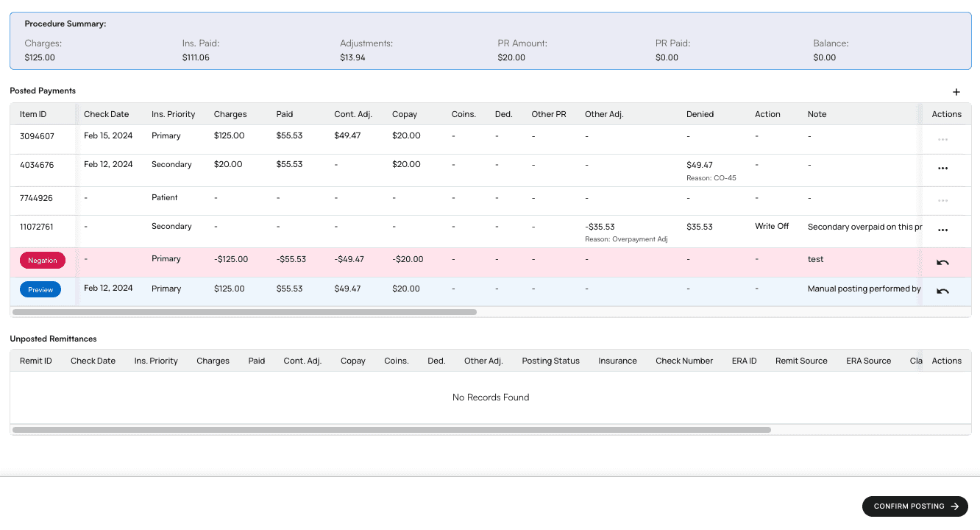Click the Other PR column header
The height and width of the screenshot is (530, 980).
point(549,114)
